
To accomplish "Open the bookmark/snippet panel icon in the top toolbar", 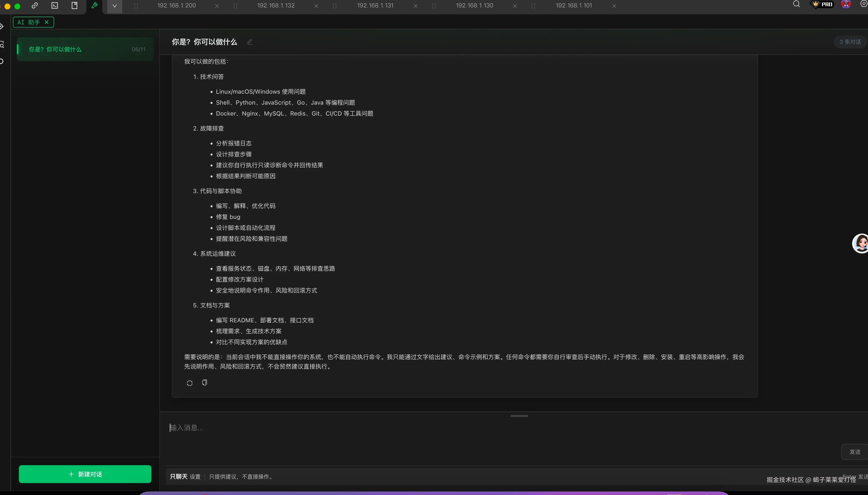I will (74, 5).
